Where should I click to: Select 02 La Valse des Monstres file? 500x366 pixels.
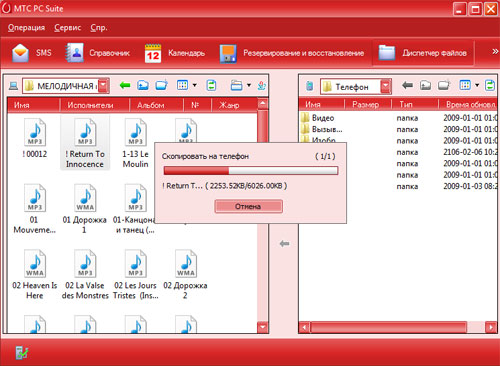(85, 275)
